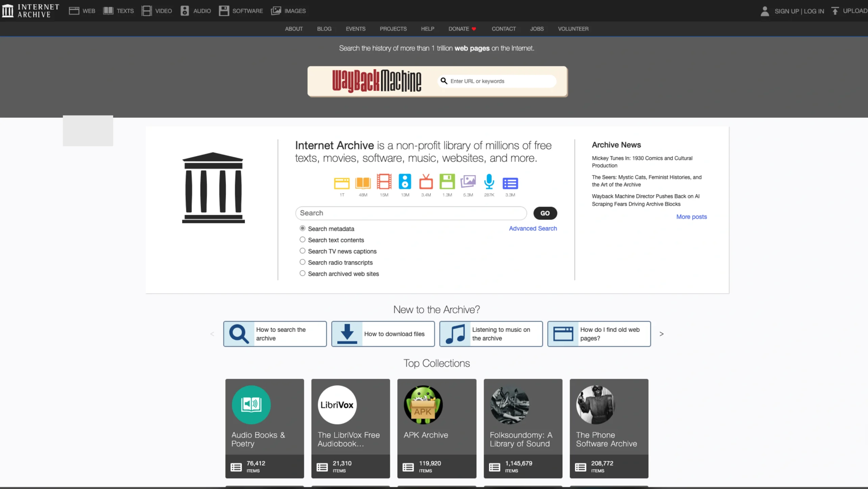
Task: Select the Search radio transcripts option
Action: tap(302, 262)
